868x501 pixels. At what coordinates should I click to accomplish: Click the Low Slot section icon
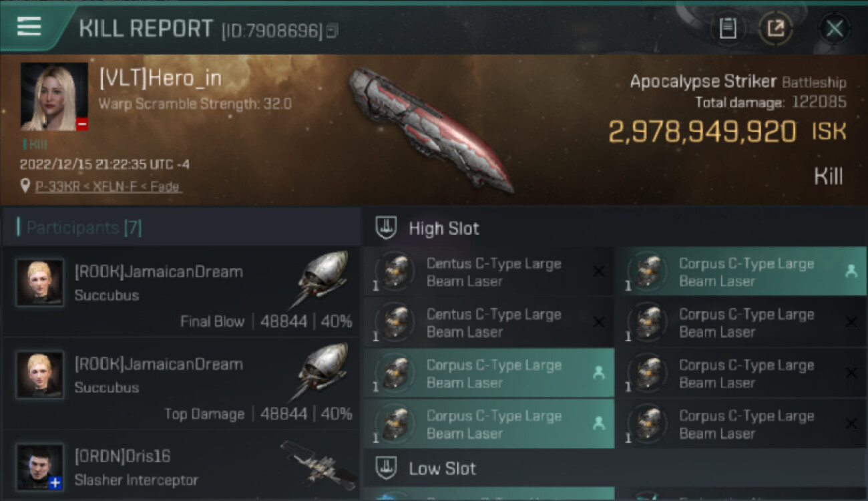[386, 468]
